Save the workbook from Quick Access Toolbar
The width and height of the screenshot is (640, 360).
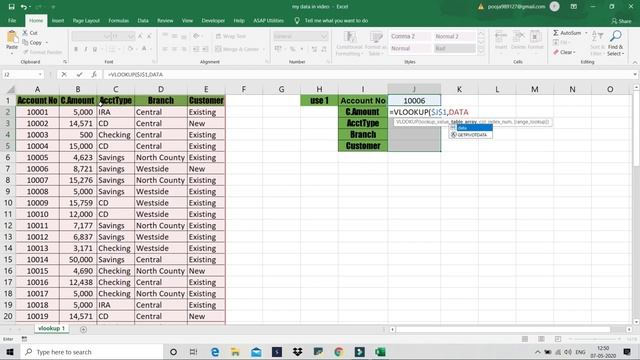click(x=11, y=7)
